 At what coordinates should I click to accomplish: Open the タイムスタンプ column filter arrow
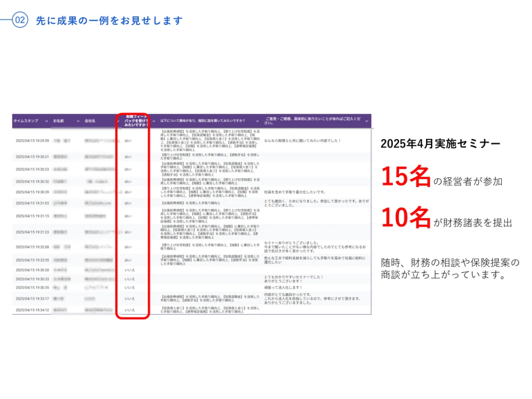pyautogui.click(x=46, y=121)
